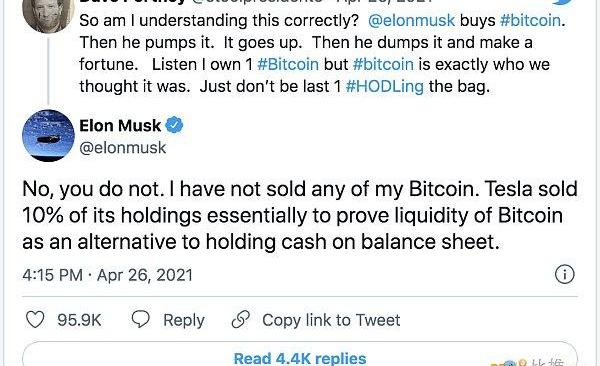Click Elon Musk's verified badge
600x366 pixels.
tap(174, 125)
